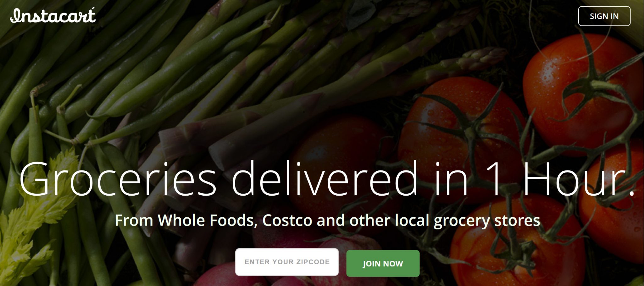
Task: Select the headline word 'Groceries'
Action: click(118, 180)
